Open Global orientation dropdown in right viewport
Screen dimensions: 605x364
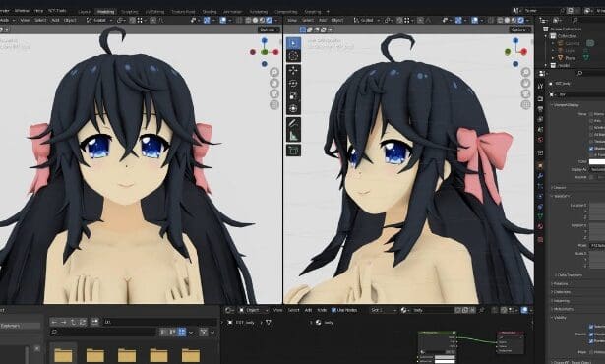pos(367,20)
